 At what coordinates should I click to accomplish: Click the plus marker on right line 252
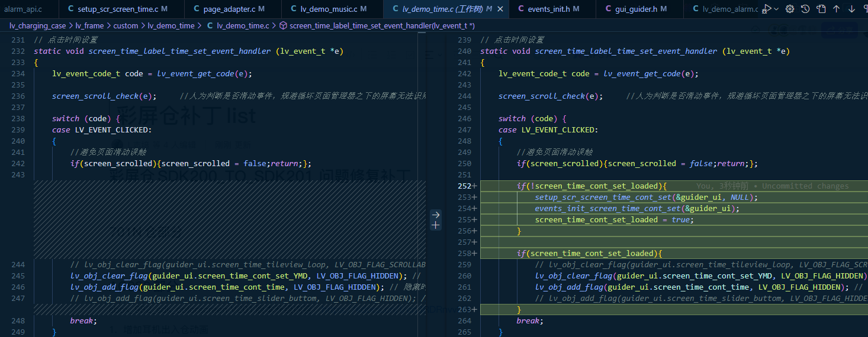point(475,186)
